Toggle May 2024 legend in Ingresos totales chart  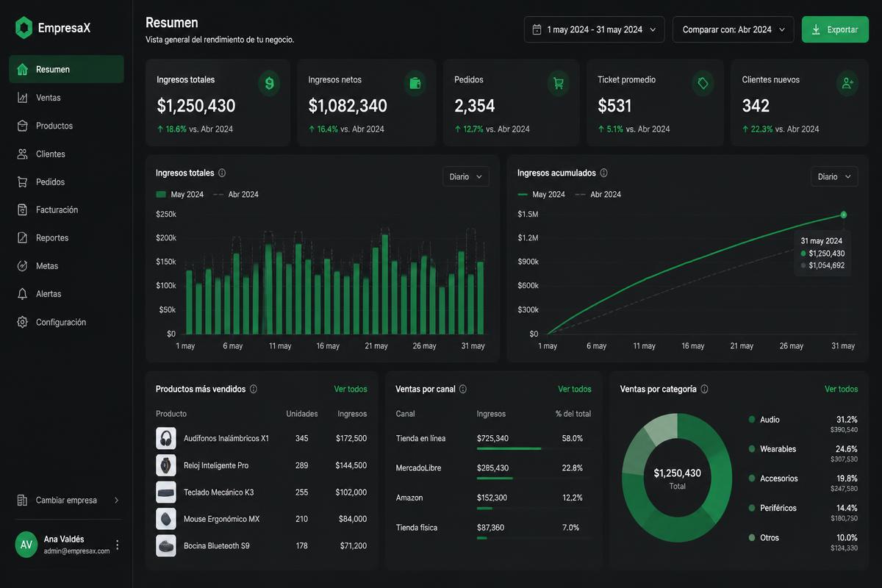click(179, 194)
